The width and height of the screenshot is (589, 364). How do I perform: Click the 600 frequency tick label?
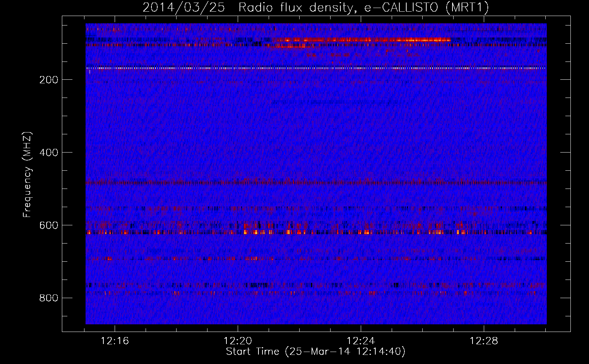point(49,225)
